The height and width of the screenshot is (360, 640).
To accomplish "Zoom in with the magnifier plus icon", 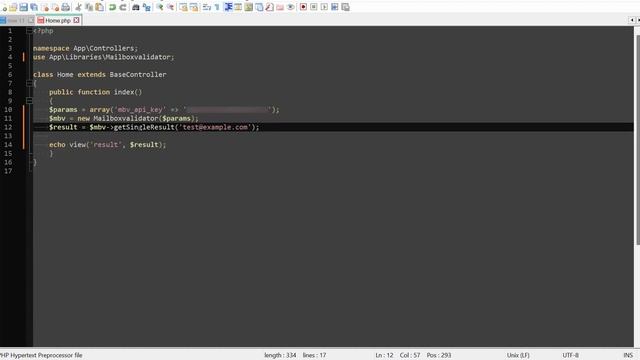I will (160, 7).
